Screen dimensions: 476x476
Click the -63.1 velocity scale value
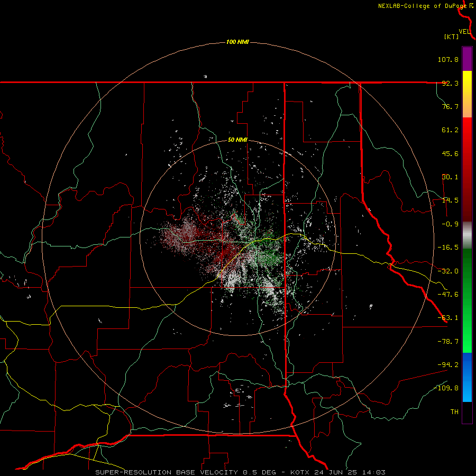pos(448,318)
